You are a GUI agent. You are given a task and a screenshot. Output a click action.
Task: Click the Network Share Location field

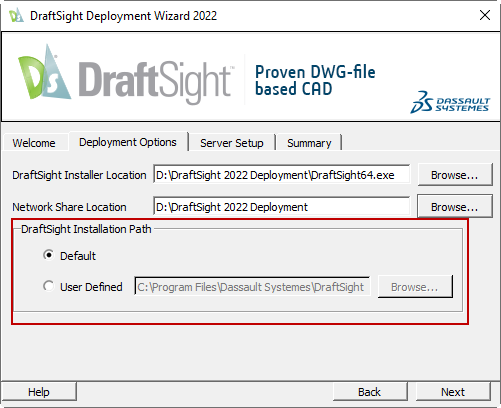pyautogui.click(x=282, y=207)
